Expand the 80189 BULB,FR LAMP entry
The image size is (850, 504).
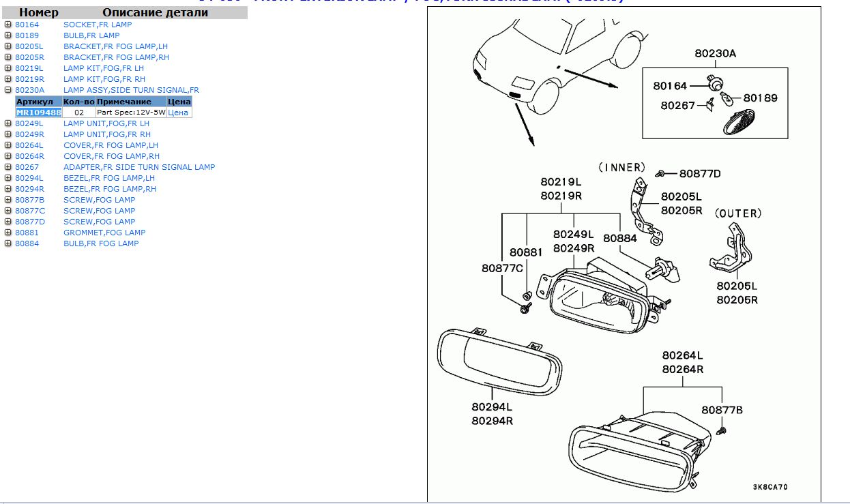point(8,35)
